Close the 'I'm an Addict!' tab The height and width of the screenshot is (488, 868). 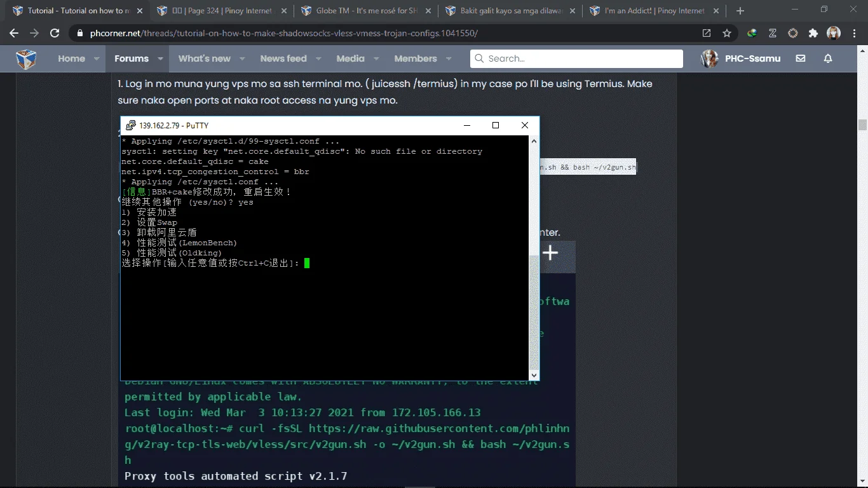coord(715,11)
